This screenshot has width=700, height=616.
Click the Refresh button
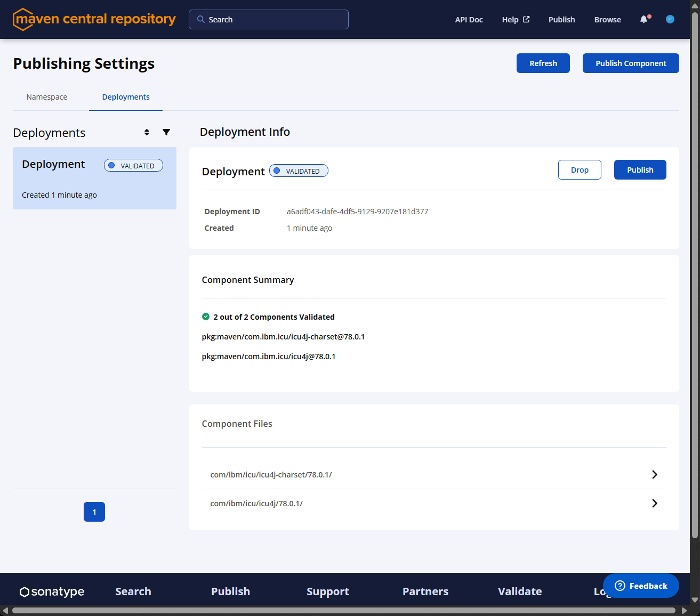(543, 63)
